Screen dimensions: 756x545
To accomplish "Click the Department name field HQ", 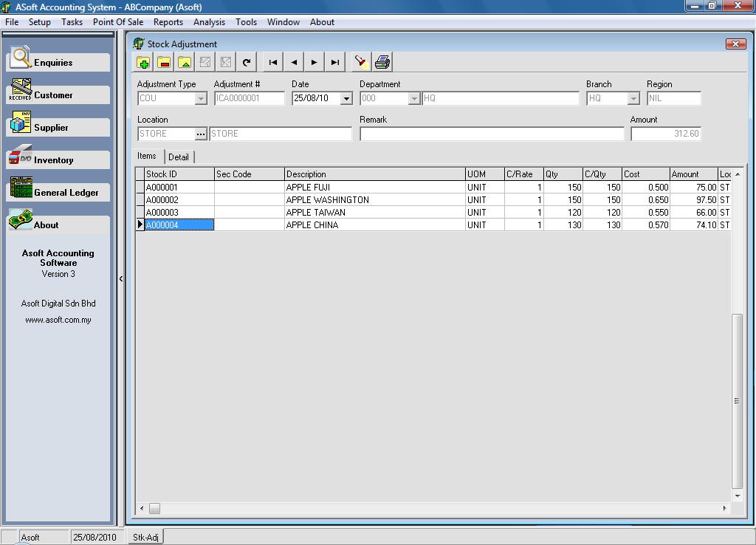I will click(x=501, y=98).
